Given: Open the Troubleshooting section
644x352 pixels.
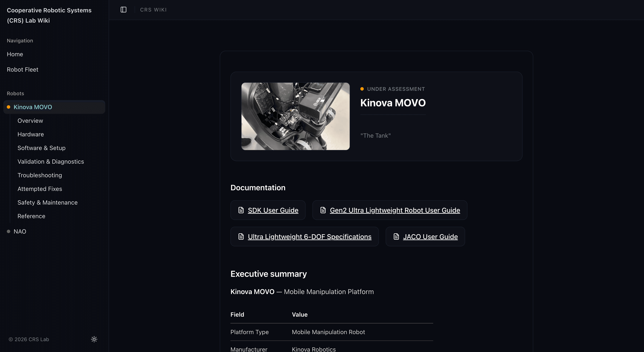Looking at the screenshot, I should [40, 175].
